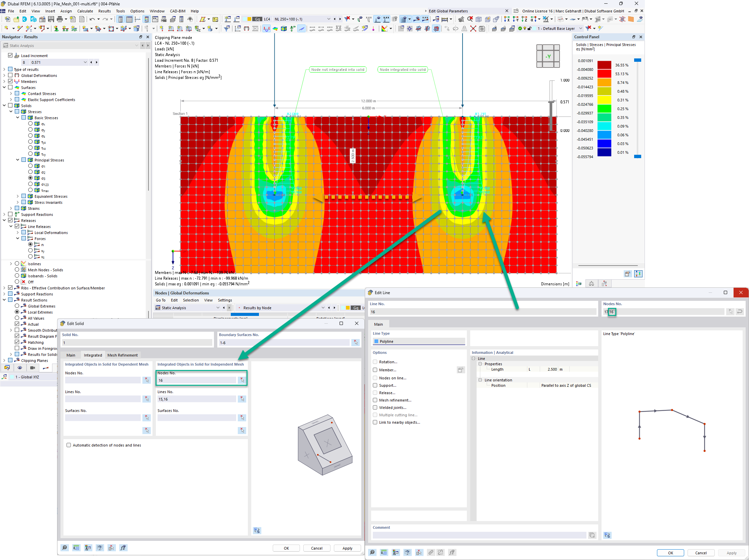The height and width of the screenshot is (560, 749).
Task: Open the LC4 load case dropdown
Action: [x=328, y=19]
